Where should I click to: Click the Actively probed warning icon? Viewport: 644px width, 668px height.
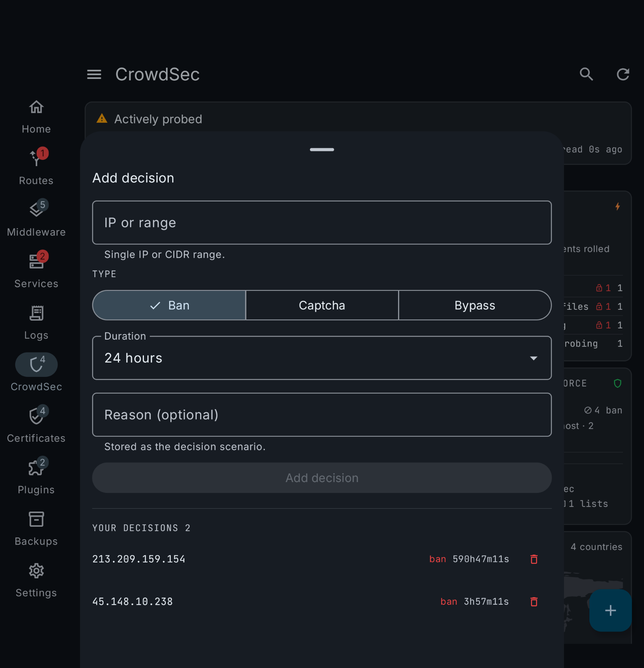[x=102, y=118]
